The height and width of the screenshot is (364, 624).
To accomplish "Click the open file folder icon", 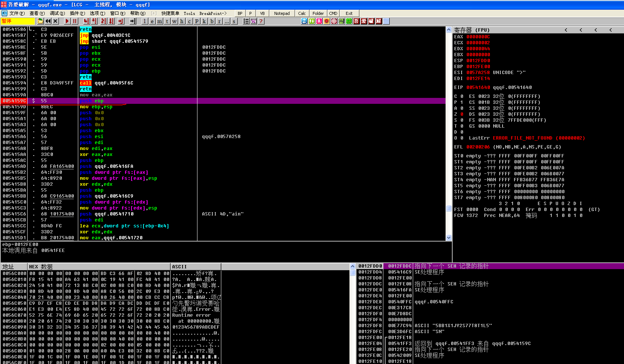I will pyautogui.click(x=41, y=21).
